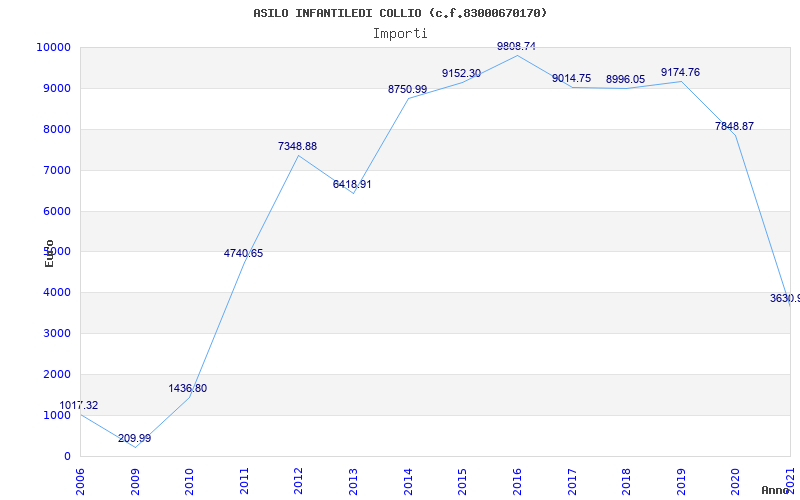The width and height of the screenshot is (800, 500).
Task: Click the Euro y-axis title
Action: [49, 253]
